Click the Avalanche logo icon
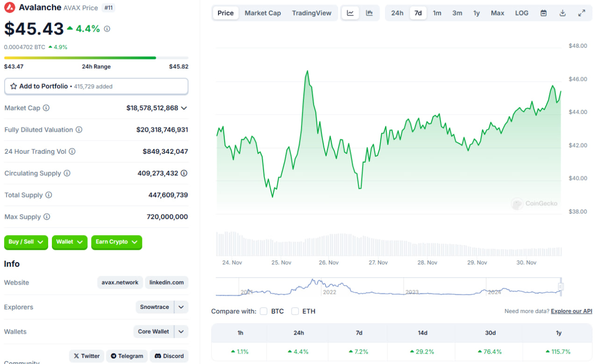This screenshot has height=364, width=598. pos(10,7)
